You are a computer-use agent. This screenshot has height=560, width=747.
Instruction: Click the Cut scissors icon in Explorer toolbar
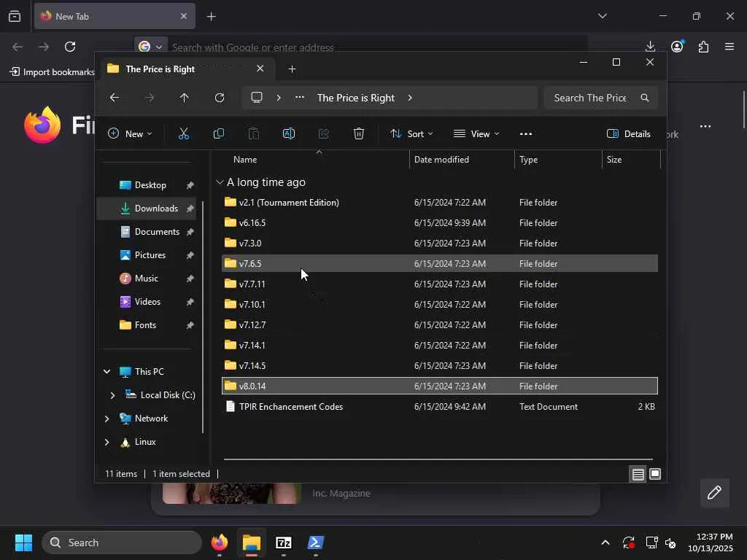click(183, 134)
